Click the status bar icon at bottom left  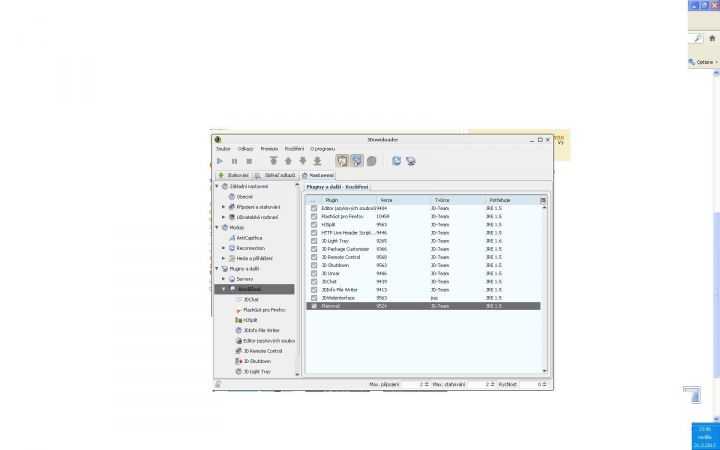[218, 384]
